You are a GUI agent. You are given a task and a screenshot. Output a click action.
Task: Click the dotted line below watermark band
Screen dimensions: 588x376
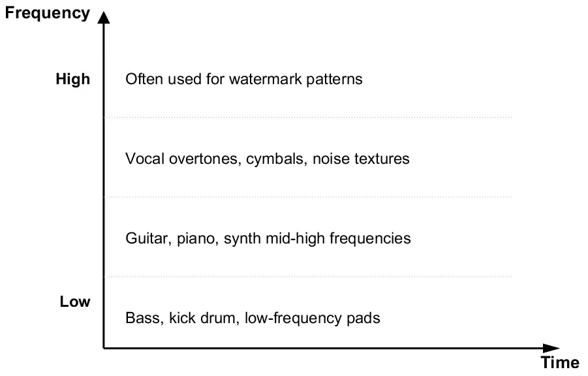coord(308,117)
